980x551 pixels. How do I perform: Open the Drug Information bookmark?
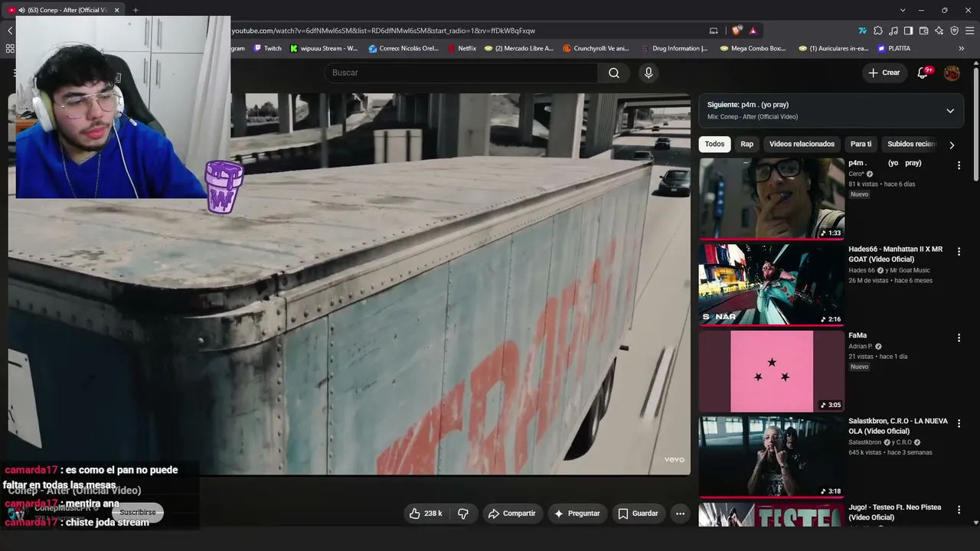point(675,48)
